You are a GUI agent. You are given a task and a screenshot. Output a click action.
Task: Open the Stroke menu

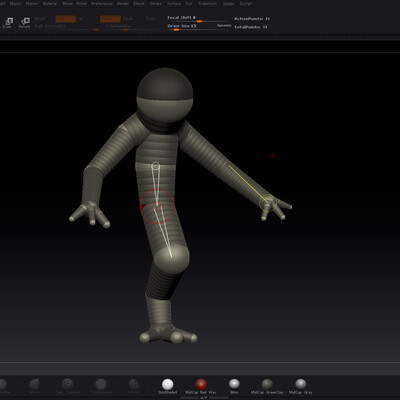[155, 4]
